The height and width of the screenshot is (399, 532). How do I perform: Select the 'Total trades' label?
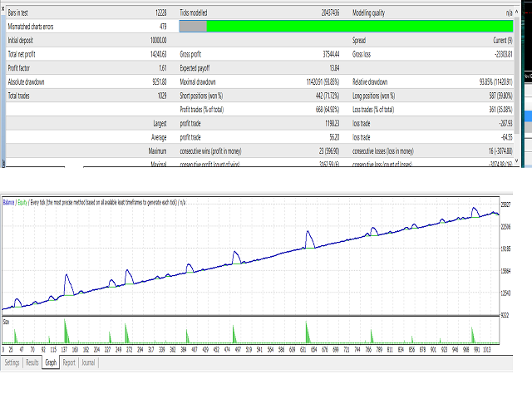point(18,96)
